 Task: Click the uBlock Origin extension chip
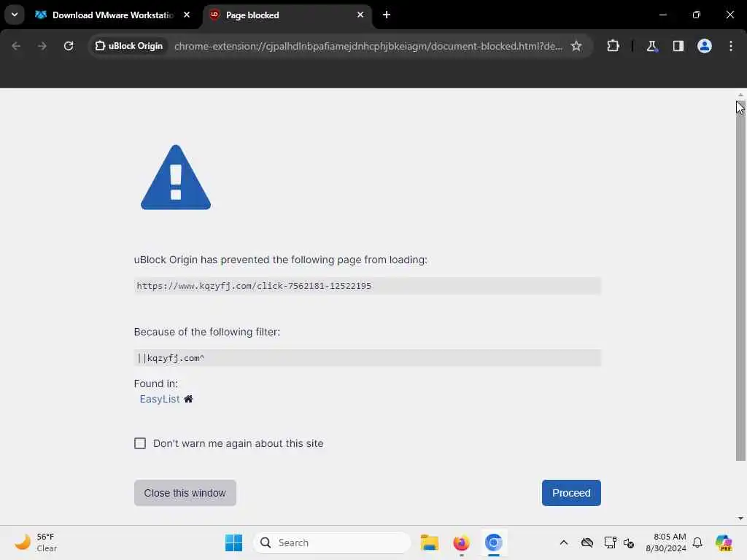[x=128, y=46]
